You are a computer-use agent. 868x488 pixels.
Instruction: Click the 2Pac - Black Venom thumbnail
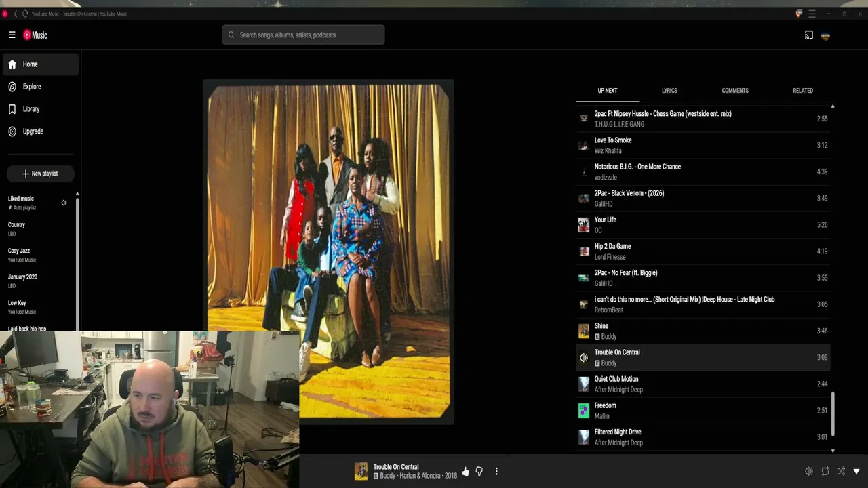(x=583, y=199)
